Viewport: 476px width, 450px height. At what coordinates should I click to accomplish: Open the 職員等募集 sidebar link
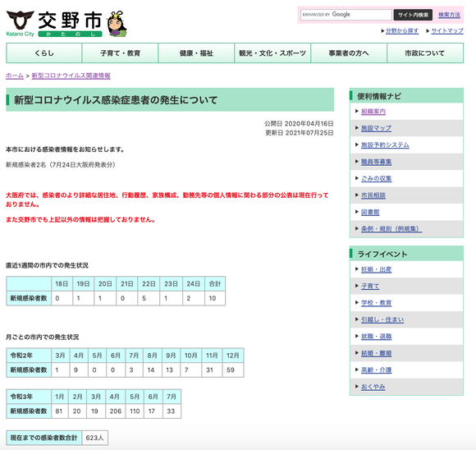pyautogui.click(x=376, y=162)
